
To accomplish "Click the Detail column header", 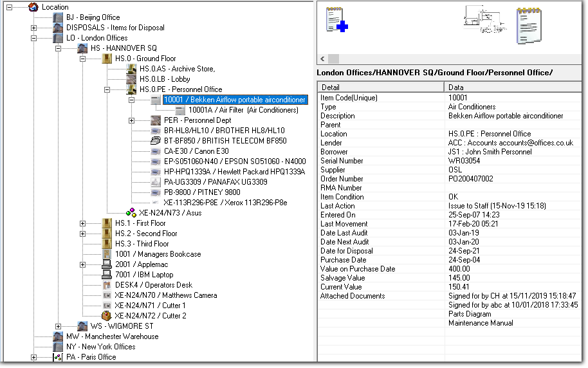I will click(x=381, y=87).
